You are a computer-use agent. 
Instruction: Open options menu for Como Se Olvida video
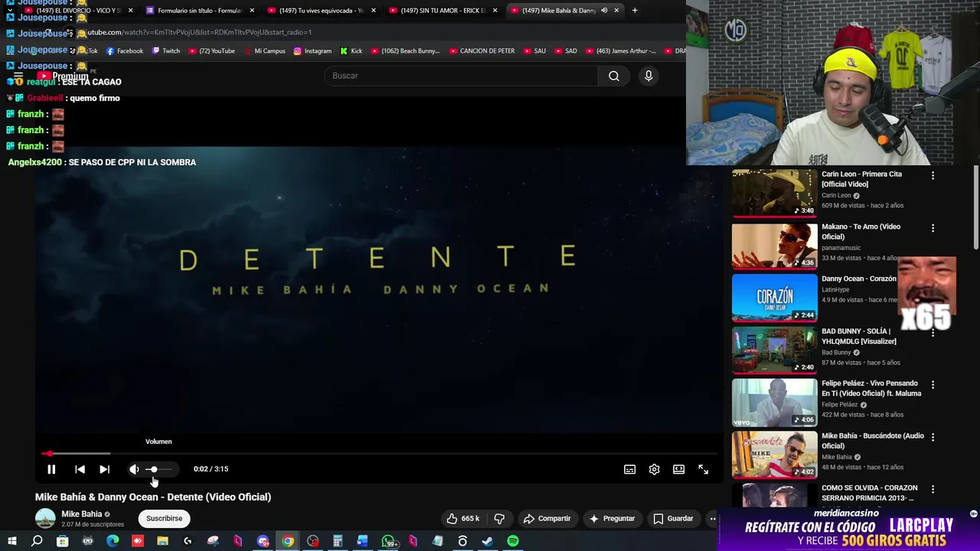click(933, 489)
